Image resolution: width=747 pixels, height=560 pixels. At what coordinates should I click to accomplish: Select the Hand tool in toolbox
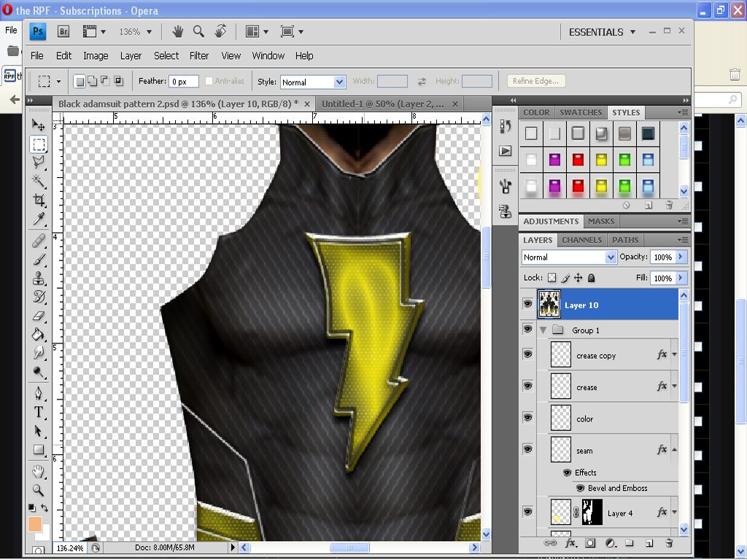tap(38, 472)
